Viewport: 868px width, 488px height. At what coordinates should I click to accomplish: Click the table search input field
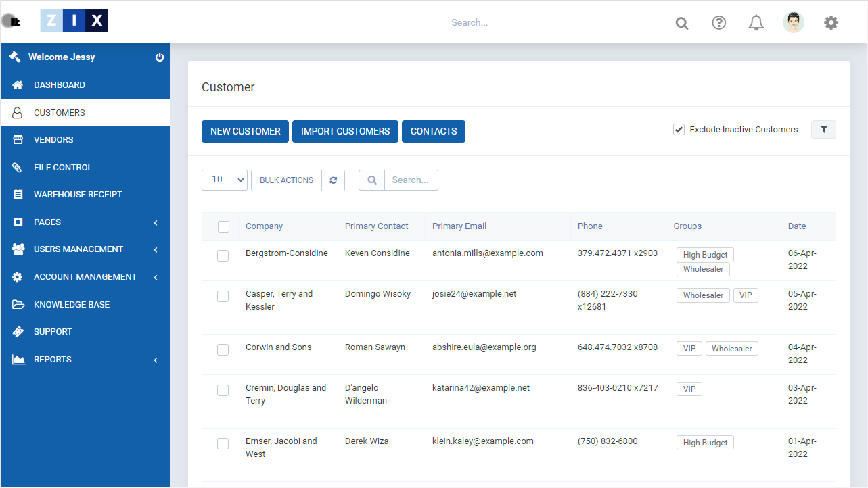(411, 180)
